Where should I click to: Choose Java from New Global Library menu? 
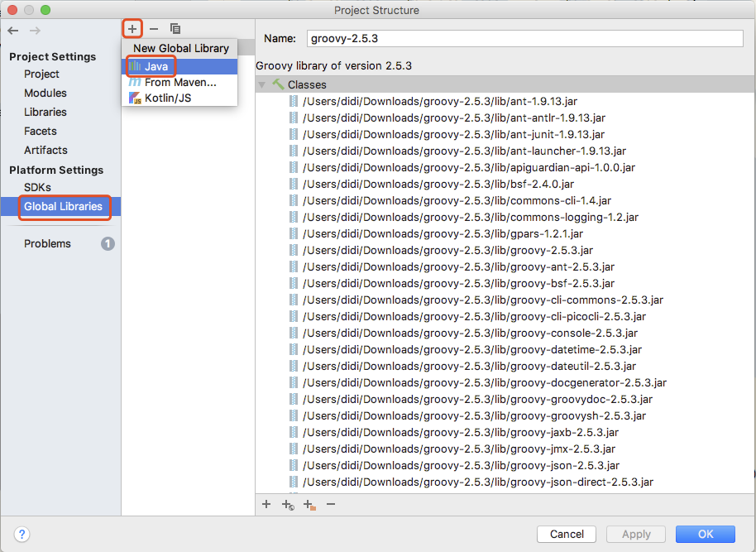click(179, 66)
